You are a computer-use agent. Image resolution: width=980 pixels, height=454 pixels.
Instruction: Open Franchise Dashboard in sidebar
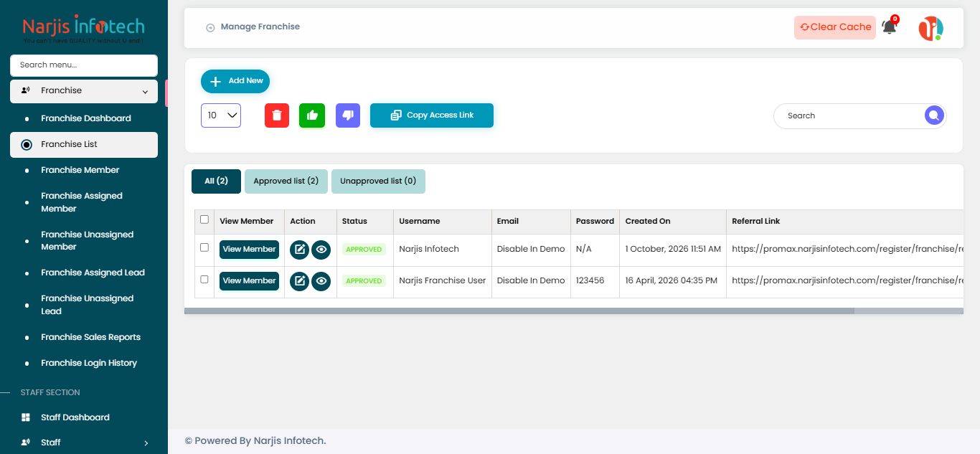click(86, 118)
